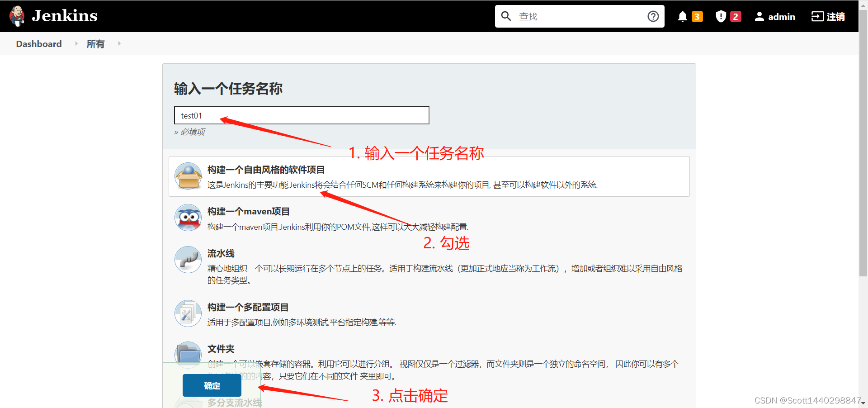The height and width of the screenshot is (408, 868).
Task: Click the 适用于多配置项目 description text
Action: [302, 322]
